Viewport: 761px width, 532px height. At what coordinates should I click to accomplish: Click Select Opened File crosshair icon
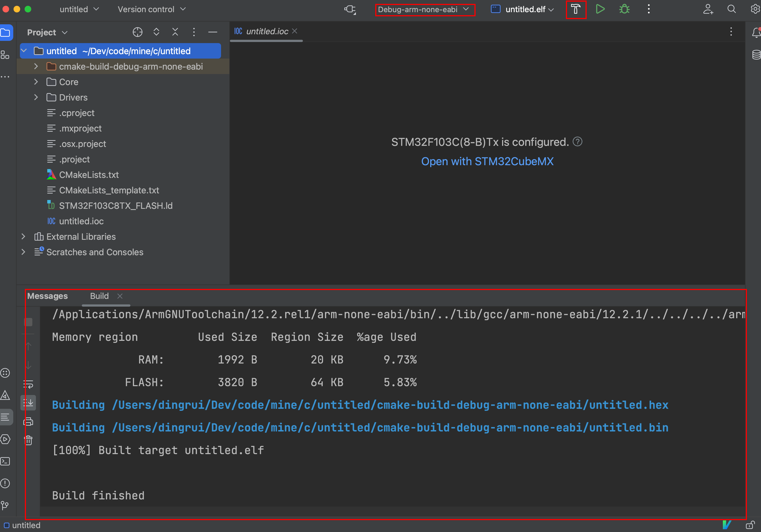coord(138,32)
